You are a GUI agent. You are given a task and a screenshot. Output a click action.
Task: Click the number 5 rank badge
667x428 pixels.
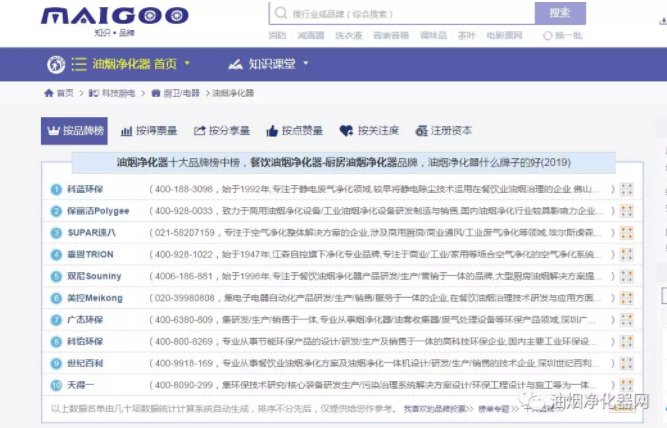point(56,277)
